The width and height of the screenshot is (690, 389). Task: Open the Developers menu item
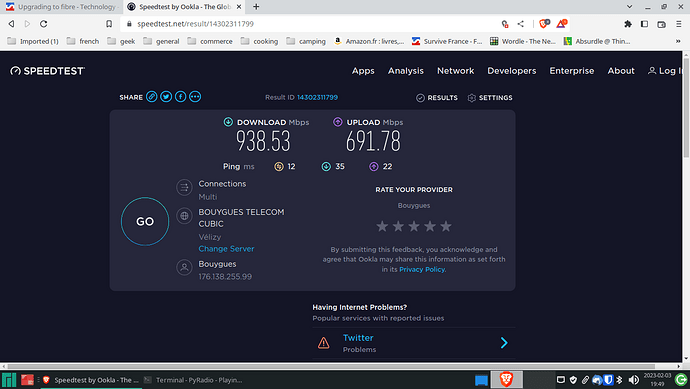point(512,71)
